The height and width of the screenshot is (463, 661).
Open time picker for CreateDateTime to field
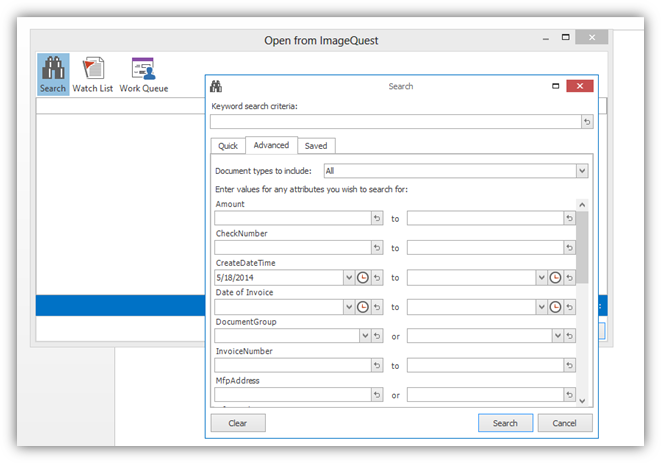(x=555, y=277)
